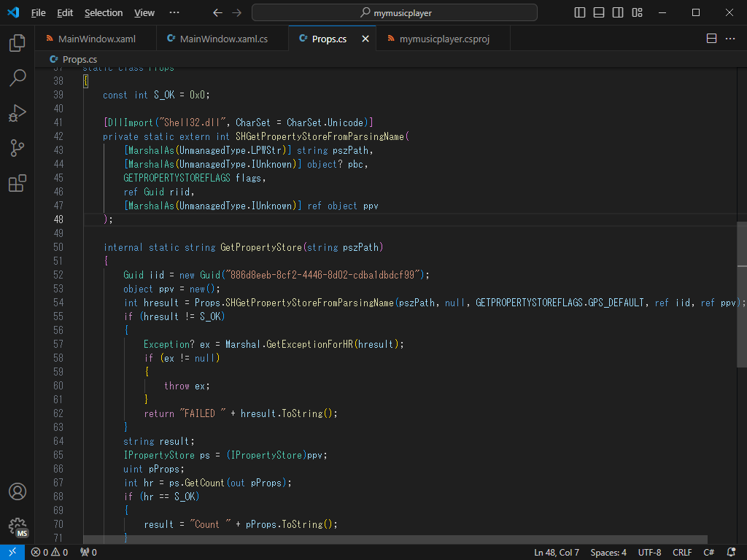Open the remote window indicator
The height and width of the screenshot is (560, 747).
point(12,553)
